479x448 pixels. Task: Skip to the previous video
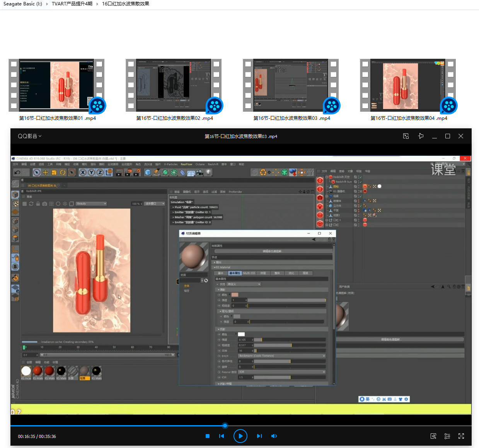[222, 436]
